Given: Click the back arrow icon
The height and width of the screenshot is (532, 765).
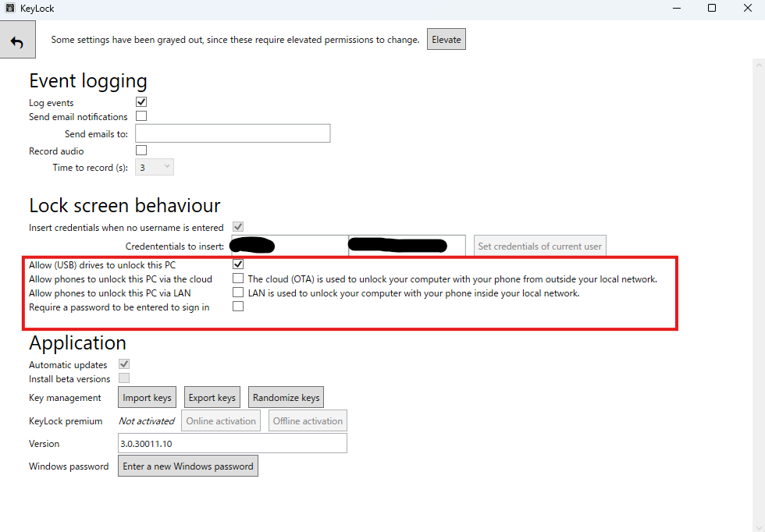Looking at the screenshot, I should 17,40.
